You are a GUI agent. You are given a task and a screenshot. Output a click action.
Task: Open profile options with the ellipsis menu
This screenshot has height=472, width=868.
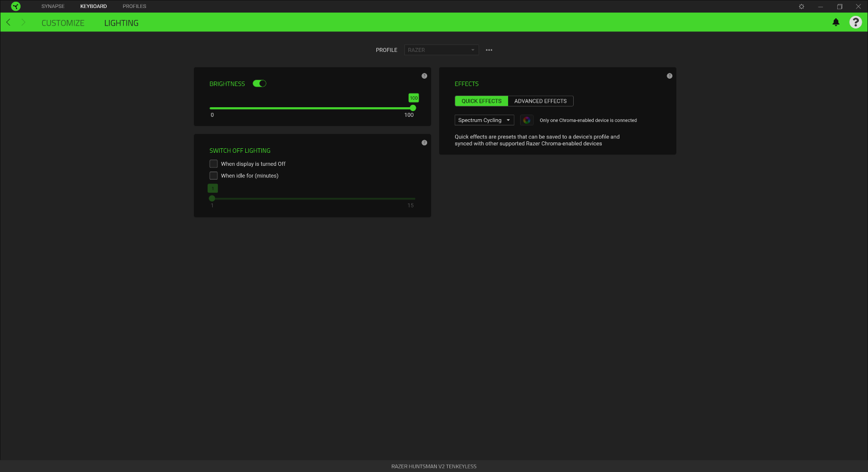pos(489,50)
